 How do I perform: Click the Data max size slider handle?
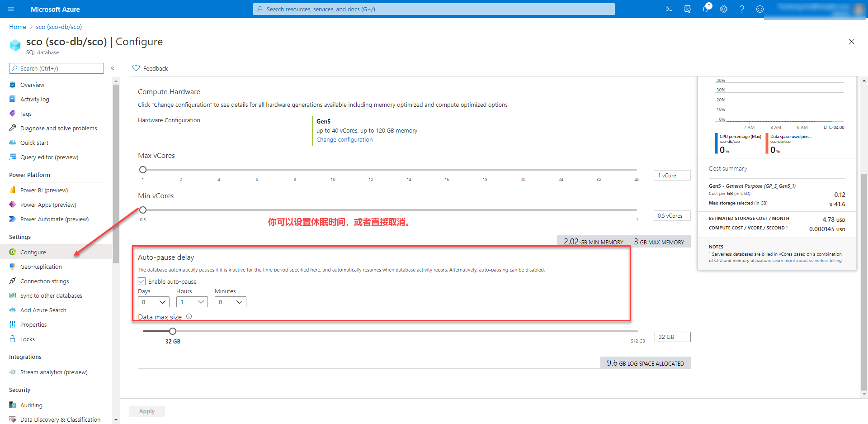coord(173,331)
